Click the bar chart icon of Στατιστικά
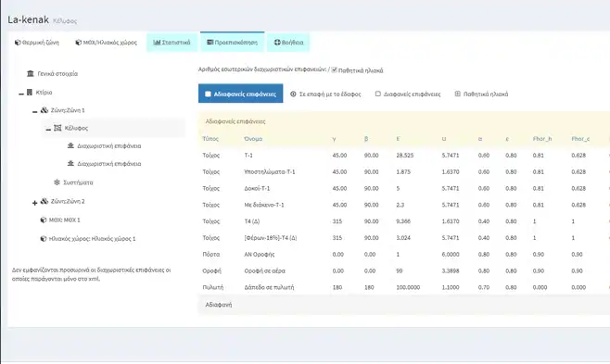 click(157, 43)
